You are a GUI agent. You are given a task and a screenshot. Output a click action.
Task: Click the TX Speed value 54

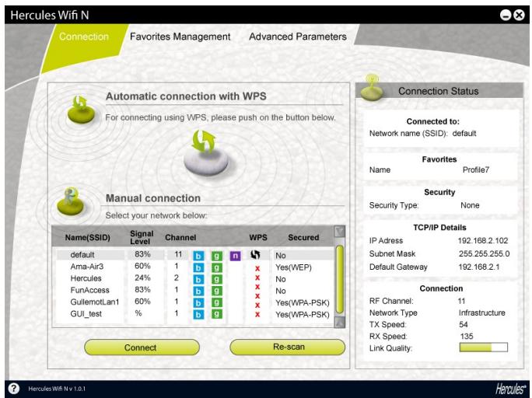pos(464,324)
